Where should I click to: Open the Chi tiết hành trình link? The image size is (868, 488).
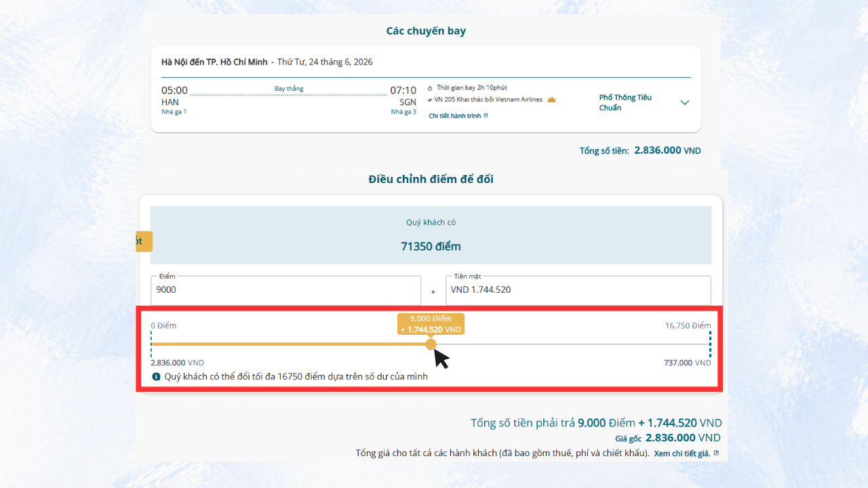point(455,116)
